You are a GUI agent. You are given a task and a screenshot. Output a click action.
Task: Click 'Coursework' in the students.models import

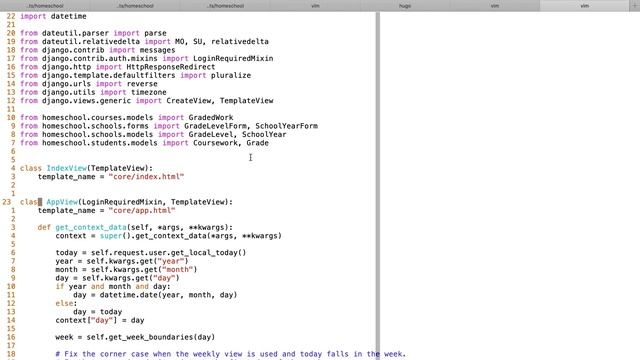215,143
